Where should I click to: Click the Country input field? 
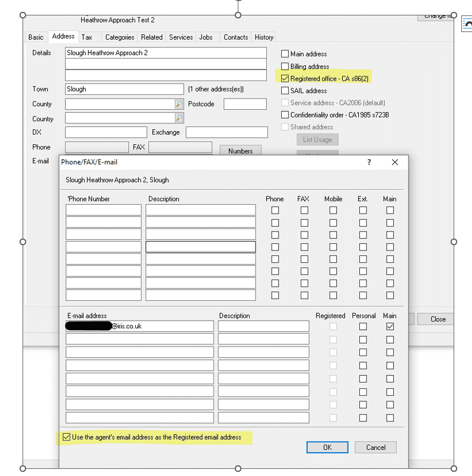coord(120,118)
